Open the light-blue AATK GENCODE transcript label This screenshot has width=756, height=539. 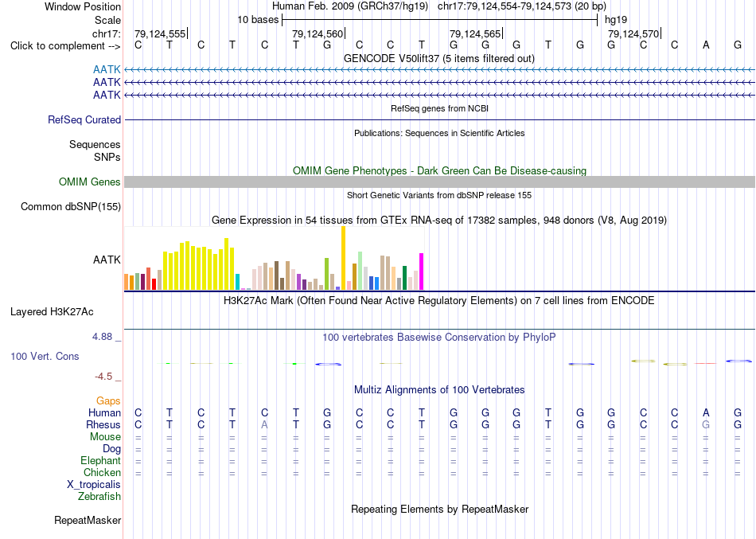[107, 69]
